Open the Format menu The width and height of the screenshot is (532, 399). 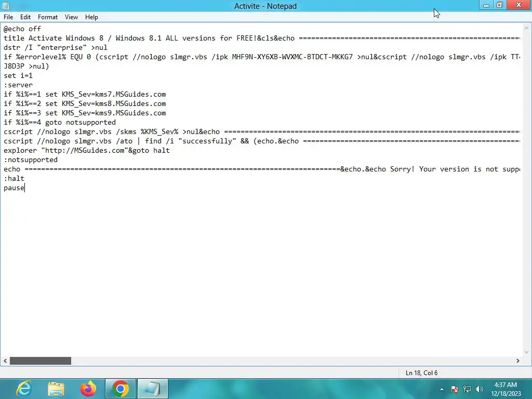click(47, 17)
